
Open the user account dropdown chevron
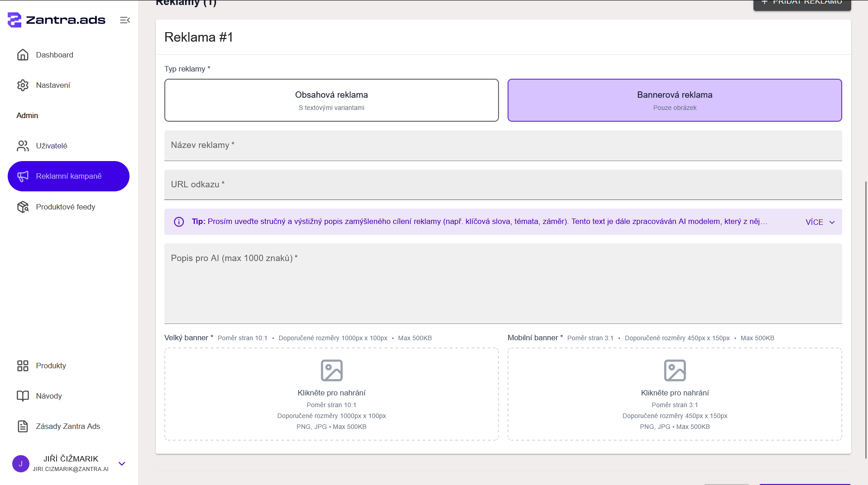122,464
